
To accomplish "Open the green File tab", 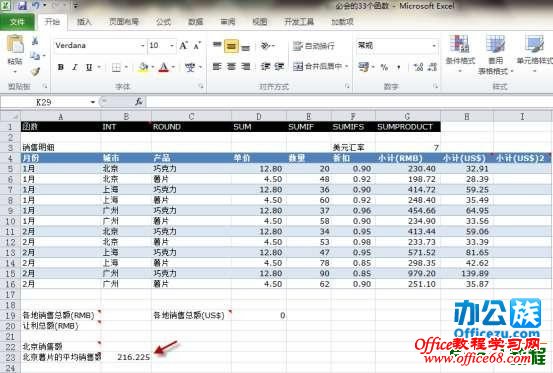I will [17, 22].
